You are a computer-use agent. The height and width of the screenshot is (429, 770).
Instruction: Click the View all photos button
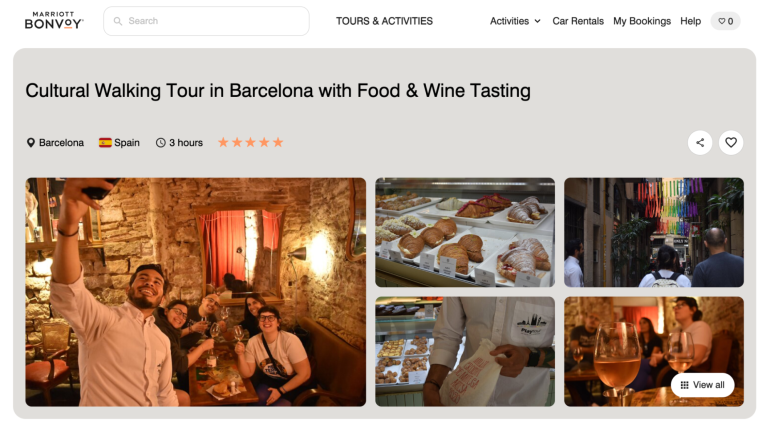703,385
